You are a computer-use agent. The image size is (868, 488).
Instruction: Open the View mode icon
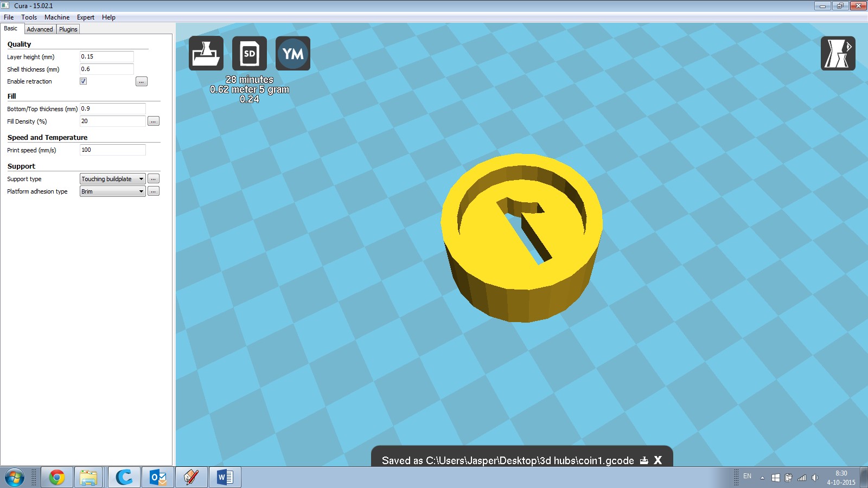838,53
